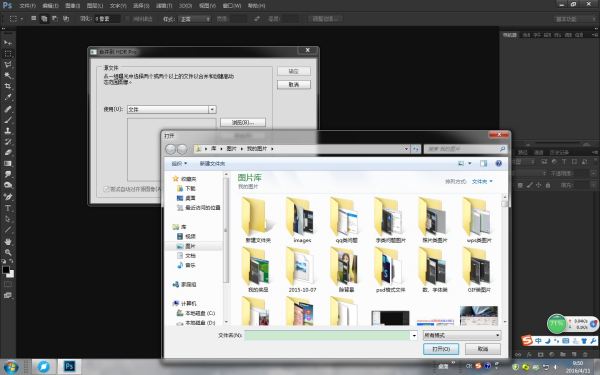Click the file name input field
The height and width of the screenshot is (375, 600).
point(328,336)
